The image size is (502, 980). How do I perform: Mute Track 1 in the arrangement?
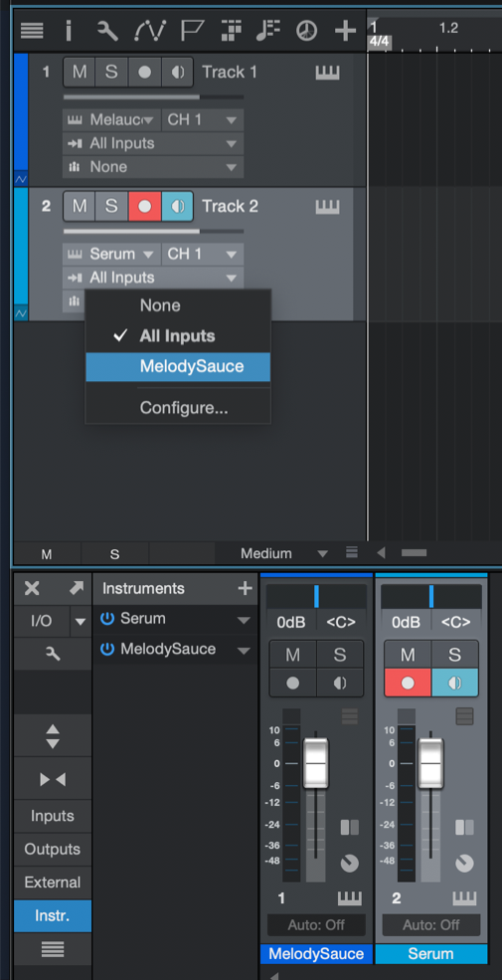pyautogui.click(x=80, y=72)
